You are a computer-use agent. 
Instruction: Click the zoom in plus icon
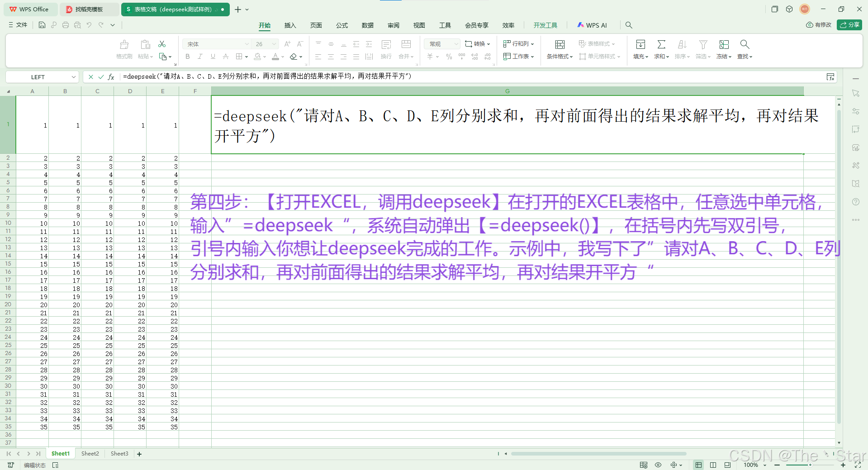[843, 465]
